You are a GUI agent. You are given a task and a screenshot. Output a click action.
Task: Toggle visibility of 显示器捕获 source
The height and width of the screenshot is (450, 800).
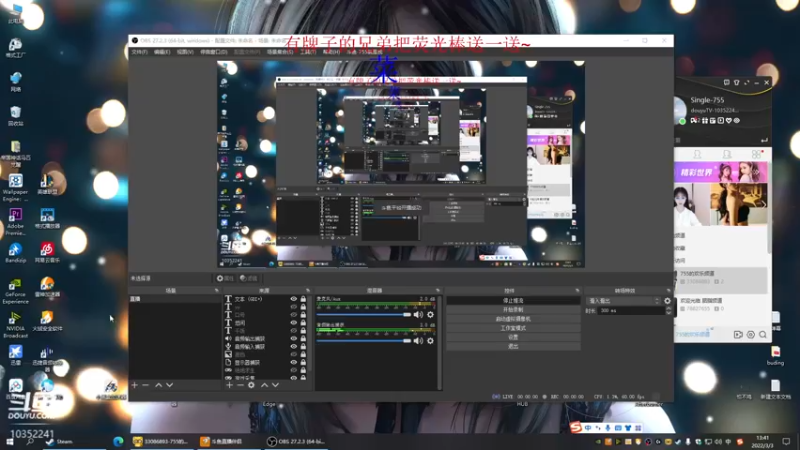pyautogui.click(x=293, y=362)
